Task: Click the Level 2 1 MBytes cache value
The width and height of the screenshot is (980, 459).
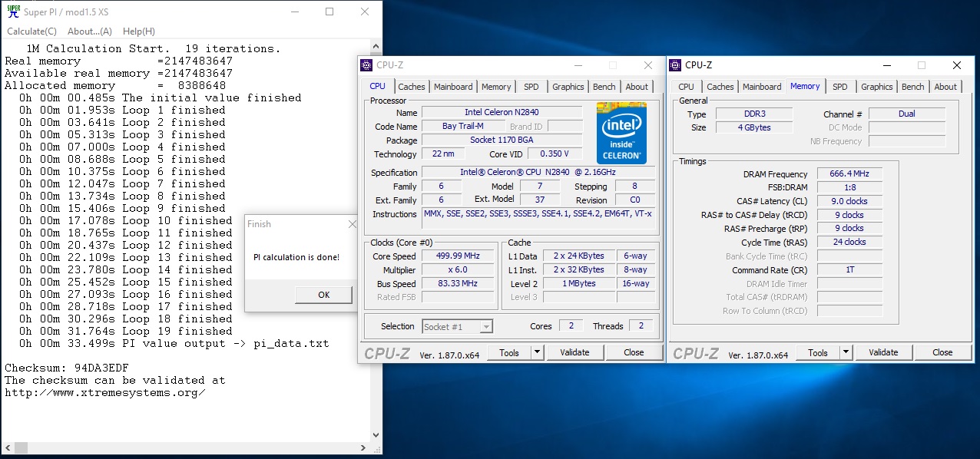Action: click(579, 283)
